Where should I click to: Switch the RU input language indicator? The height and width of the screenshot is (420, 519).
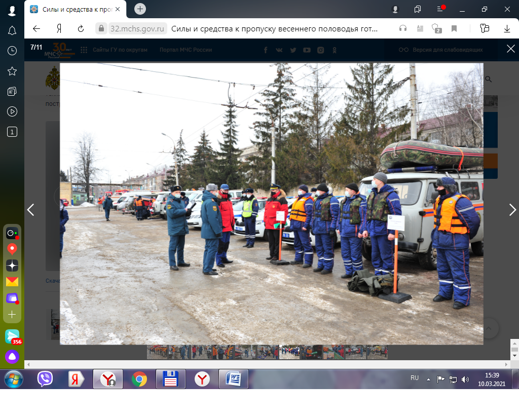point(415,378)
